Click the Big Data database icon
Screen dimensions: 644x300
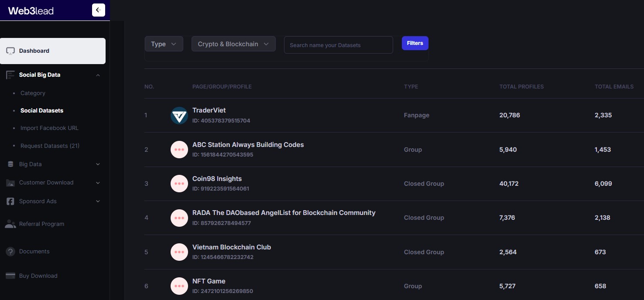10,164
